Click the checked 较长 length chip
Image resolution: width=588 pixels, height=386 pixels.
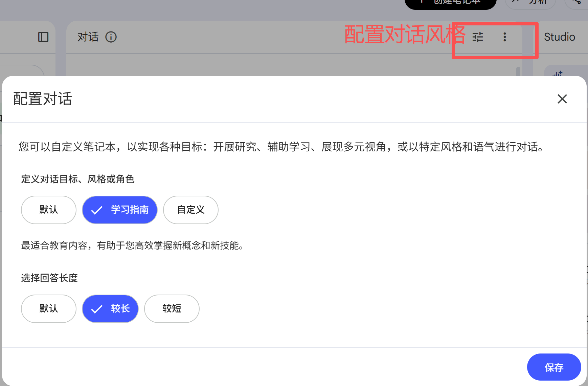click(x=110, y=308)
